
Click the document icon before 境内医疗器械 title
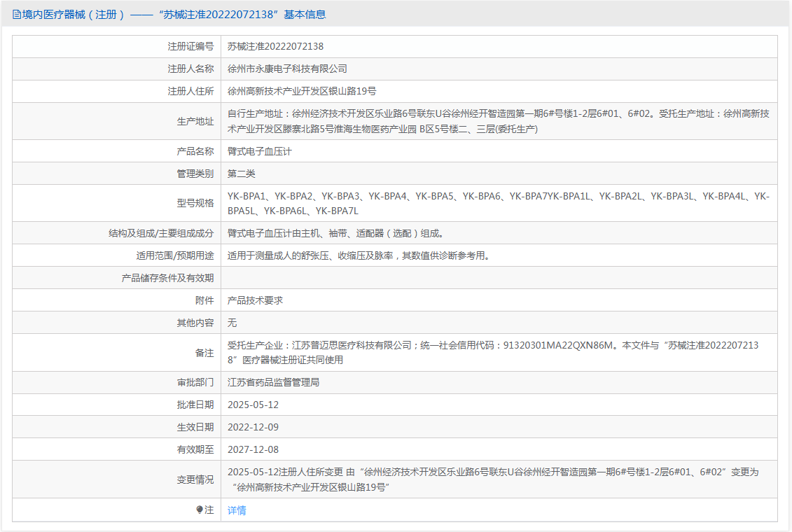(17, 15)
